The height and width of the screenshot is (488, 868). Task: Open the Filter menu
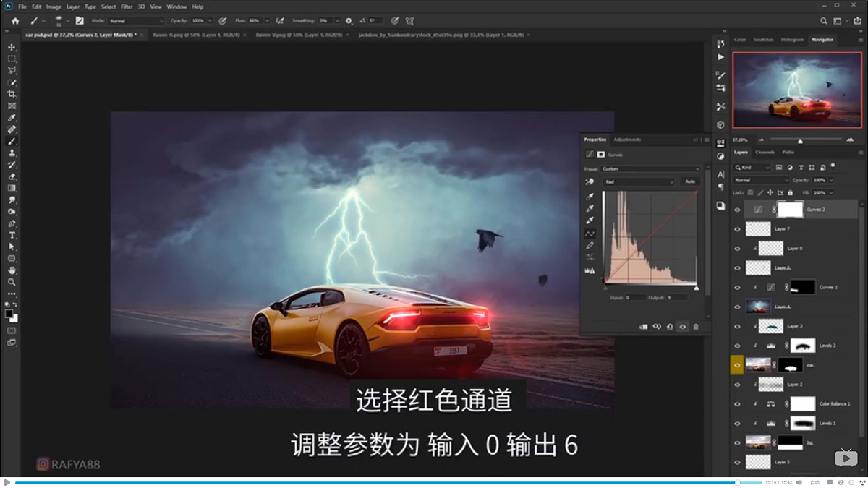coord(127,7)
